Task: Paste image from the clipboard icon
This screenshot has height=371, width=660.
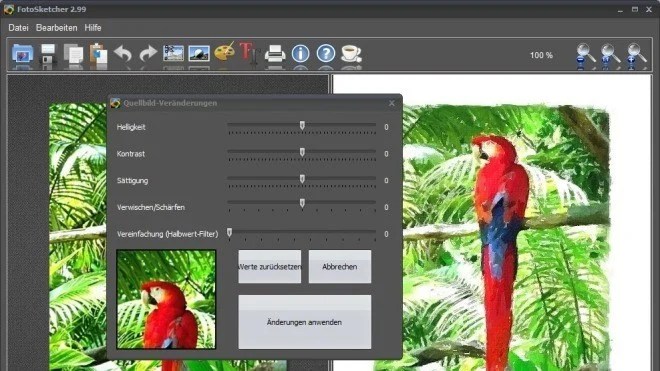Action: pos(98,54)
